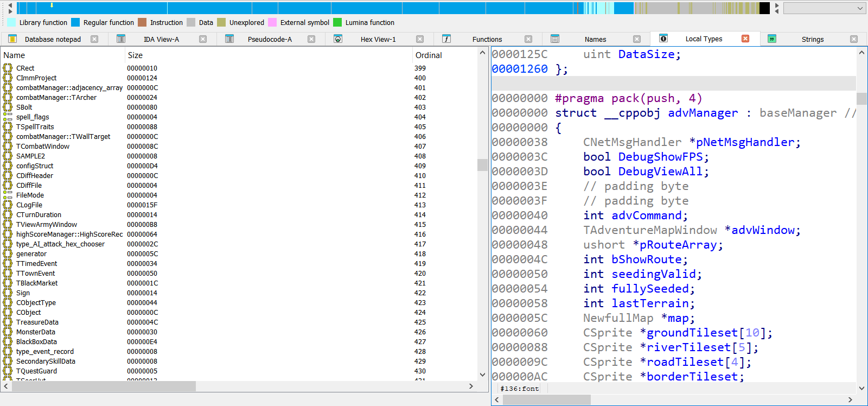Click the Local Types tab icon
Image resolution: width=868 pixels, height=406 pixels.
click(x=663, y=39)
